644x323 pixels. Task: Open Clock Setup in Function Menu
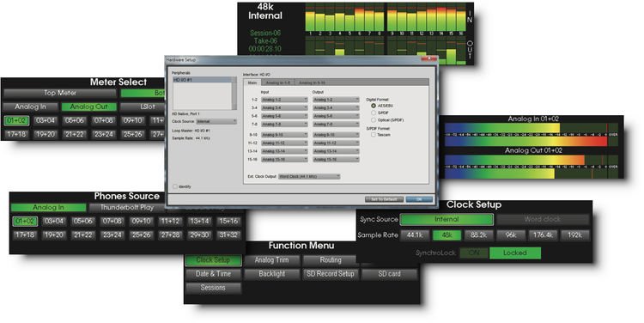(213, 260)
